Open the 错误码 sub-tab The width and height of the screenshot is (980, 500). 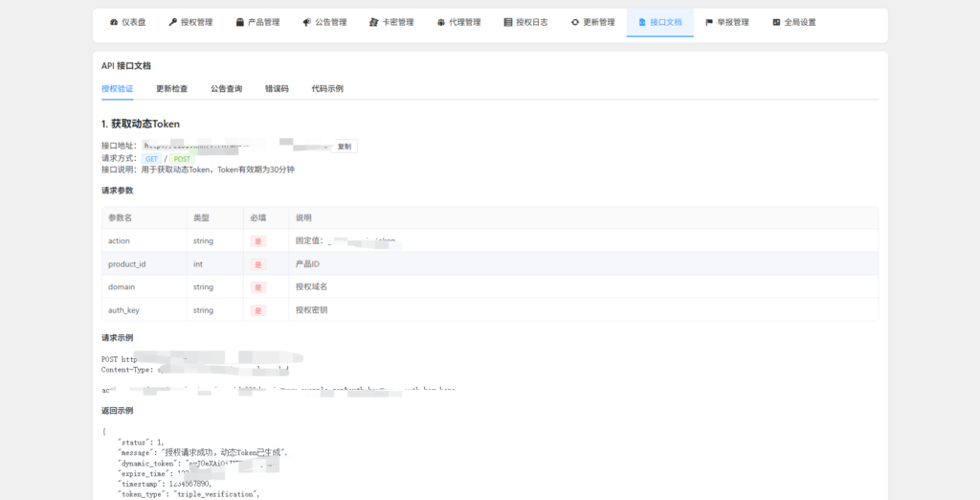click(277, 89)
